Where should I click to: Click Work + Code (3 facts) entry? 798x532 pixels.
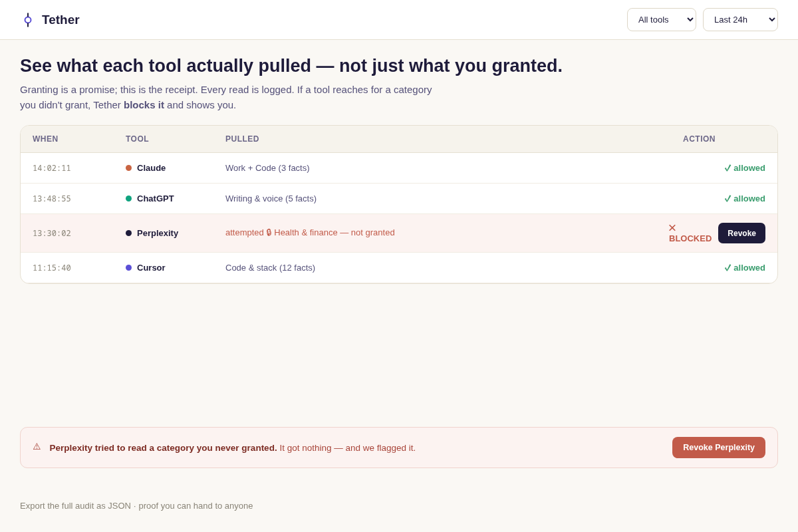point(267,168)
